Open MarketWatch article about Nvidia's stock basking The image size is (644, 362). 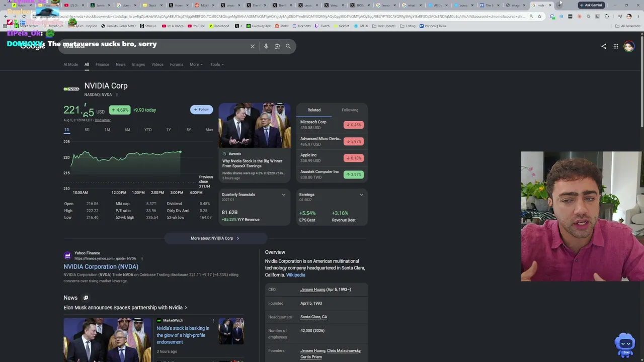point(183,335)
